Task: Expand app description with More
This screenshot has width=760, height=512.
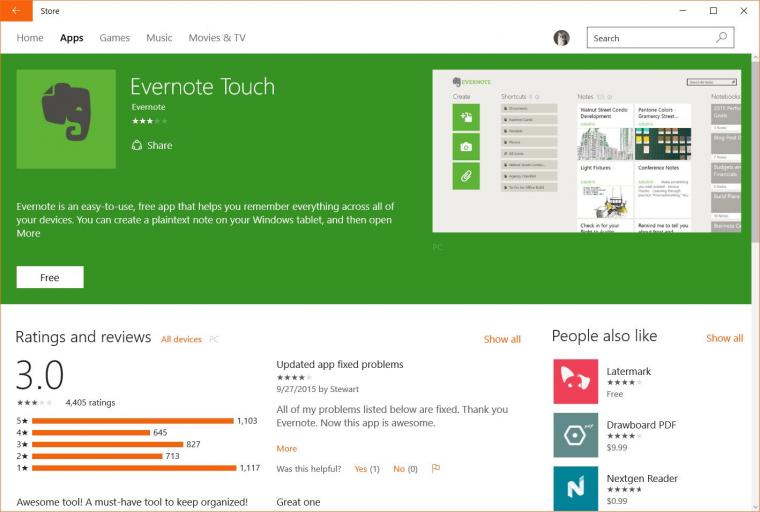Action: click(28, 233)
